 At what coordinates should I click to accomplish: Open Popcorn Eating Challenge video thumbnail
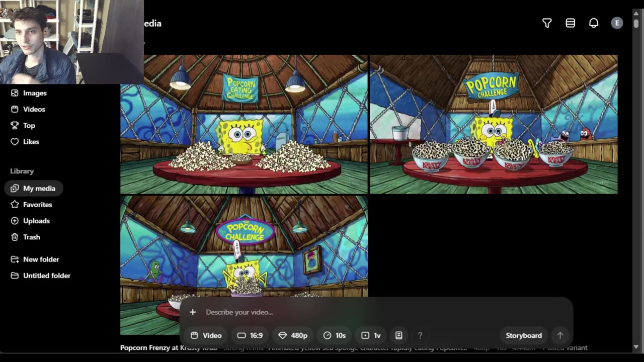[244, 124]
